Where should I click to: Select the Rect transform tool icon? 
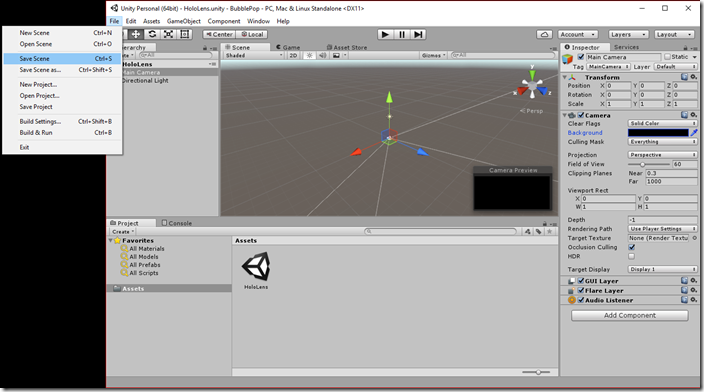(185, 34)
